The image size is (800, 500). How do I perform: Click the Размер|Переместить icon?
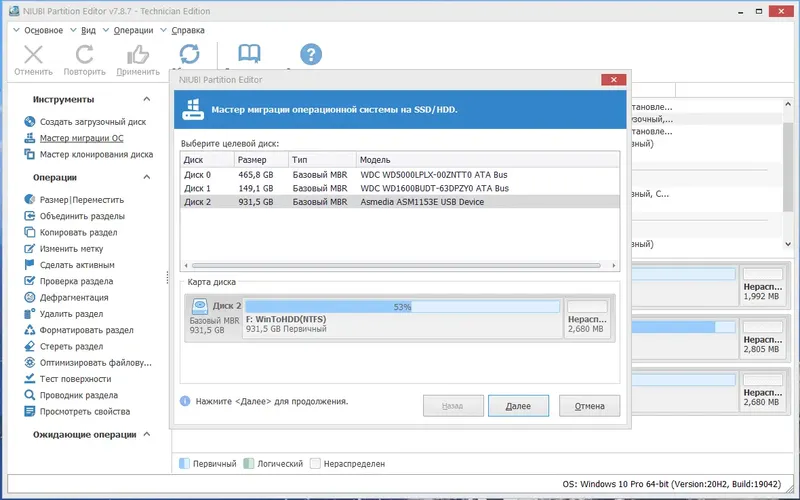coord(30,199)
